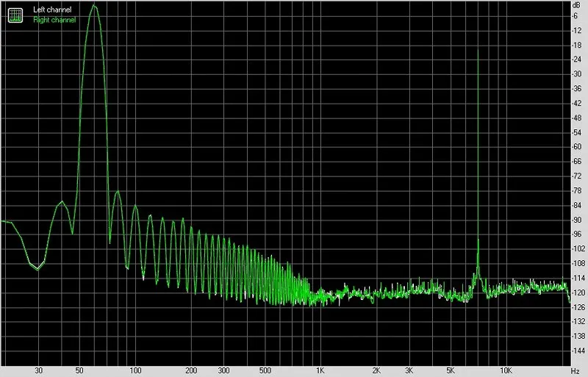The height and width of the screenshot is (377, 588).
Task: Click the 300 Hz frequency axis label
Action: (x=224, y=370)
